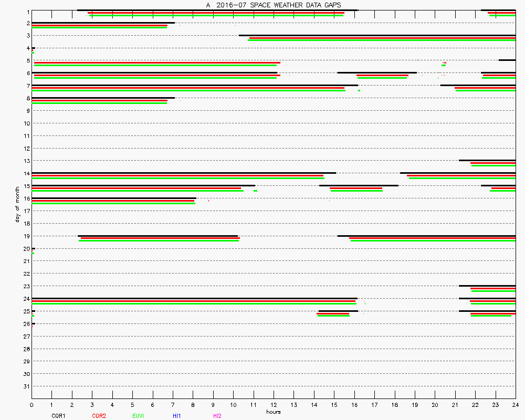The width and height of the screenshot is (525, 420).
Task: Click the COR1 legend label
Action: click(x=58, y=416)
